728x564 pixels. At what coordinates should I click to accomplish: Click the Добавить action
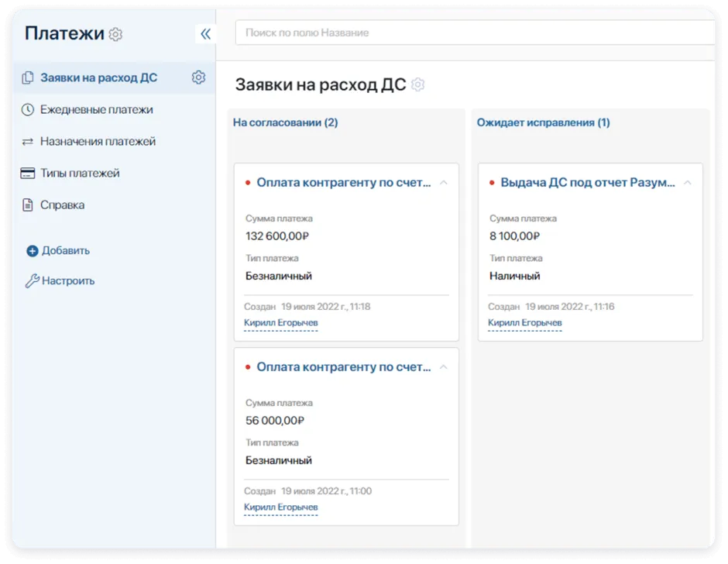click(64, 250)
